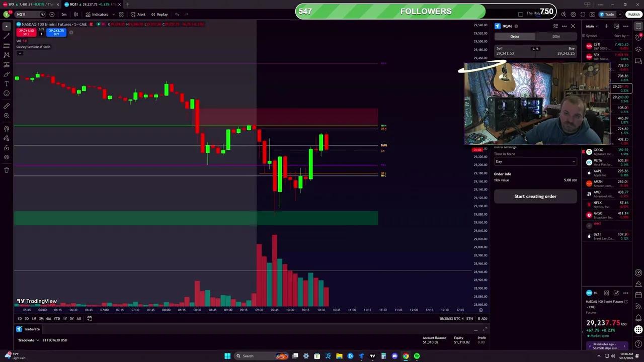
Task: Open the Fibonacci tools in left toolbar
Action: (7, 45)
